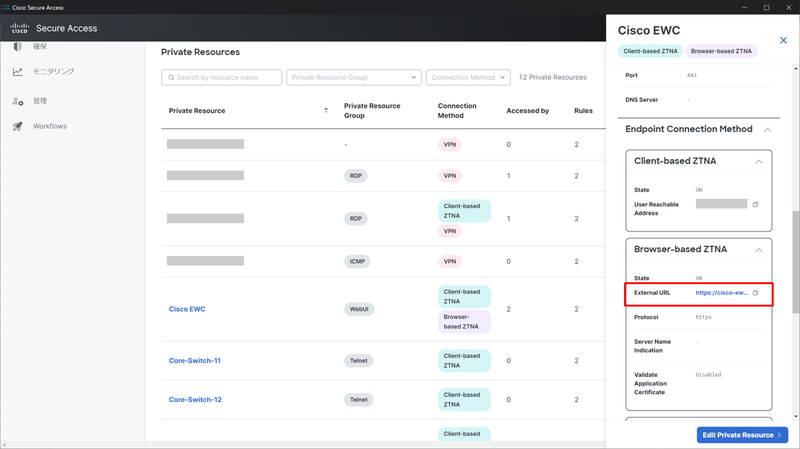Open the 管理 menu item

pos(40,101)
